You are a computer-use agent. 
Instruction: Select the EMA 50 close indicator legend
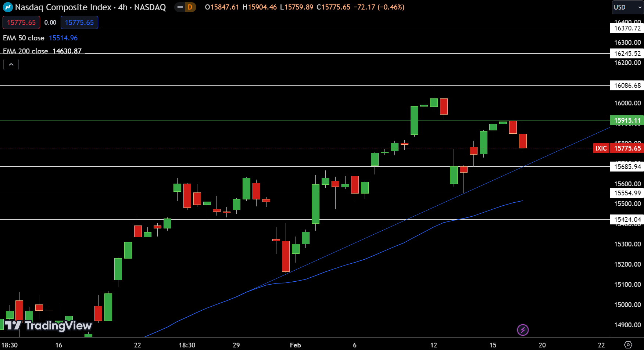click(24, 38)
